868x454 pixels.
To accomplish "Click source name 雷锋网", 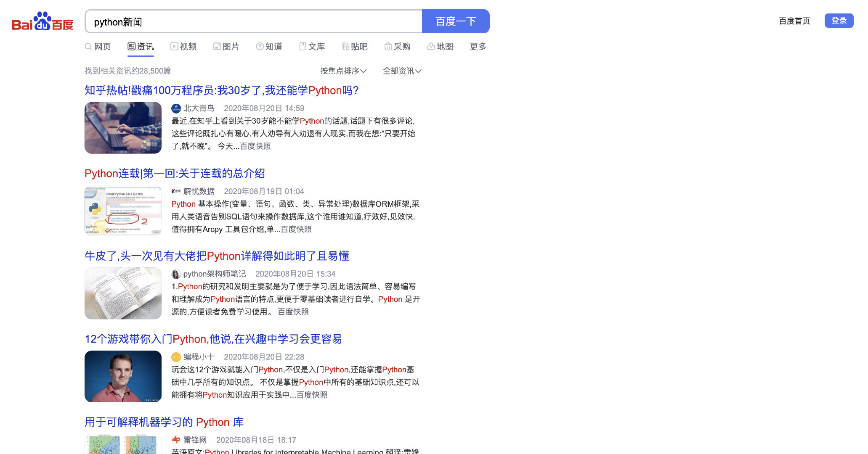I will [195, 440].
